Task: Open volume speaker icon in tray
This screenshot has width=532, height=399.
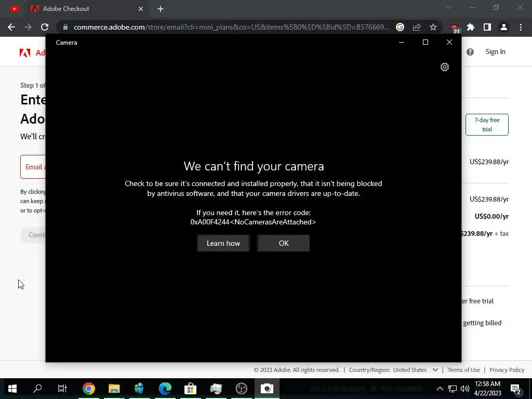Action: [x=465, y=389]
